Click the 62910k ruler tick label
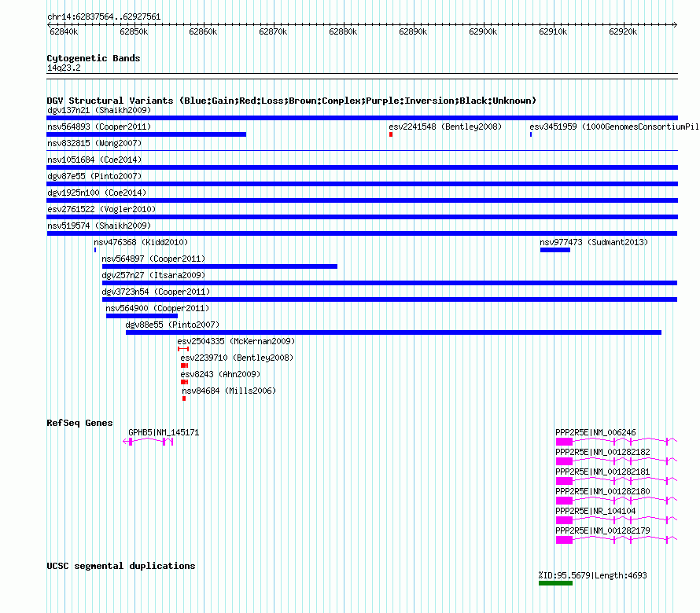The image size is (700, 613). tap(553, 31)
